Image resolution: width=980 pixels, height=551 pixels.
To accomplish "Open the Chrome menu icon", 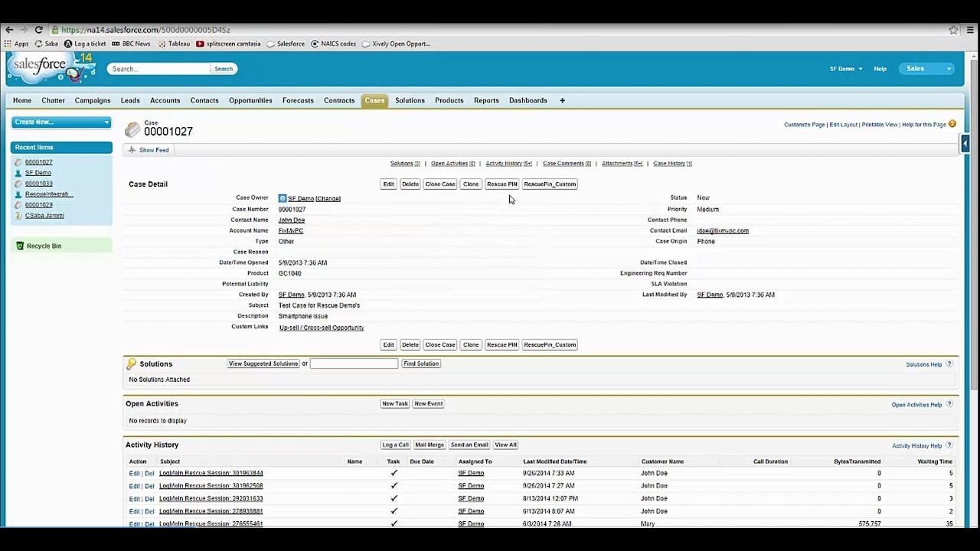I will click(x=969, y=30).
